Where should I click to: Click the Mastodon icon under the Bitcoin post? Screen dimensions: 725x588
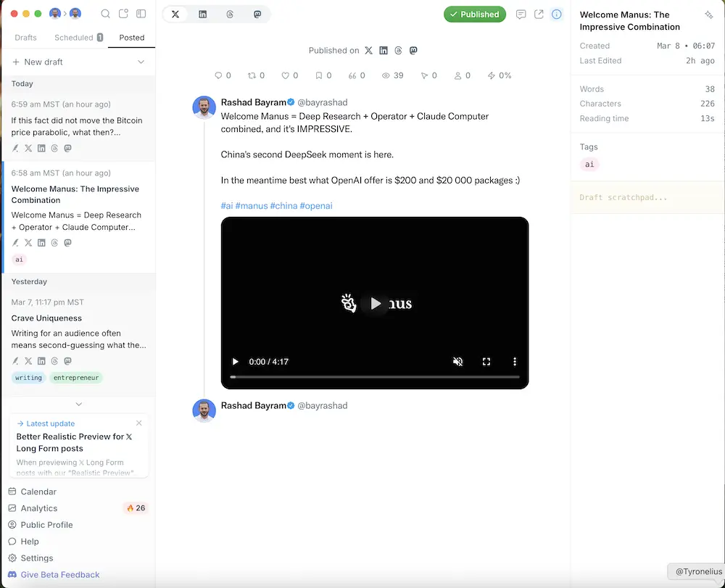[x=68, y=149]
